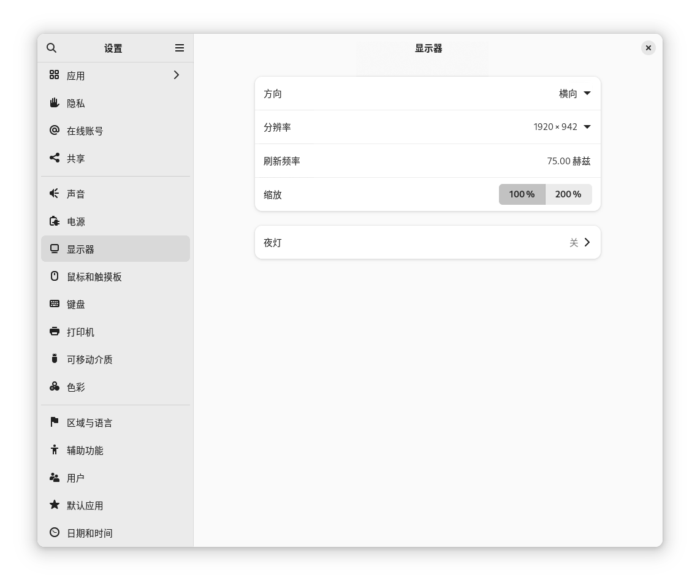The image size is (700, 588).
Task: Open 打印机 settings label
Action: tap(80, 332)
